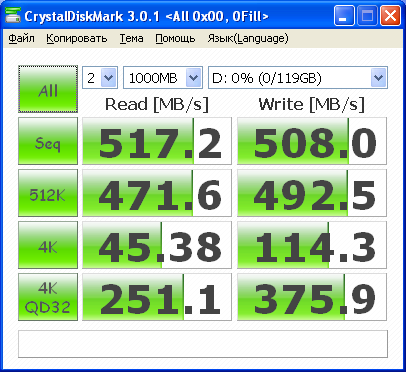Open the Язык(Language) menu

248,38
